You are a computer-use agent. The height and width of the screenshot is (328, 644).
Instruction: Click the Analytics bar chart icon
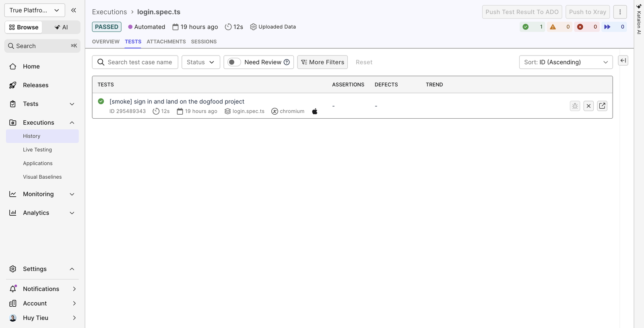[13, 212]
